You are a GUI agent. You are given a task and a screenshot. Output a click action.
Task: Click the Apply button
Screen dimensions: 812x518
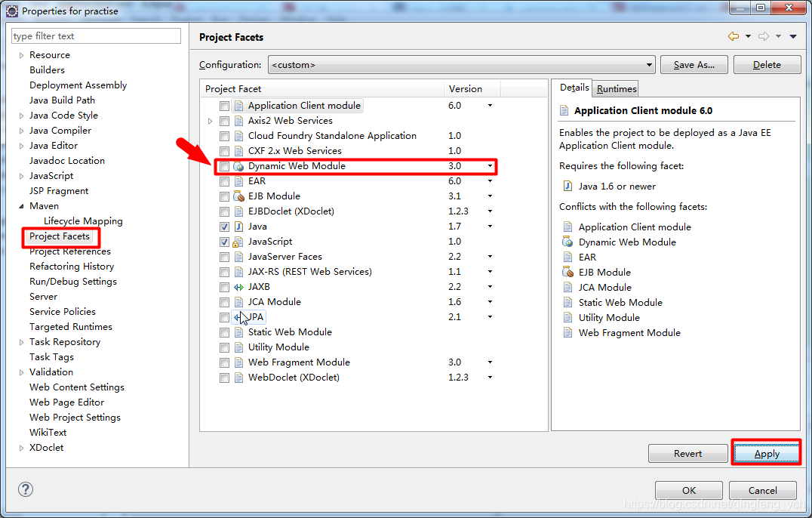(x=767, y=453)
